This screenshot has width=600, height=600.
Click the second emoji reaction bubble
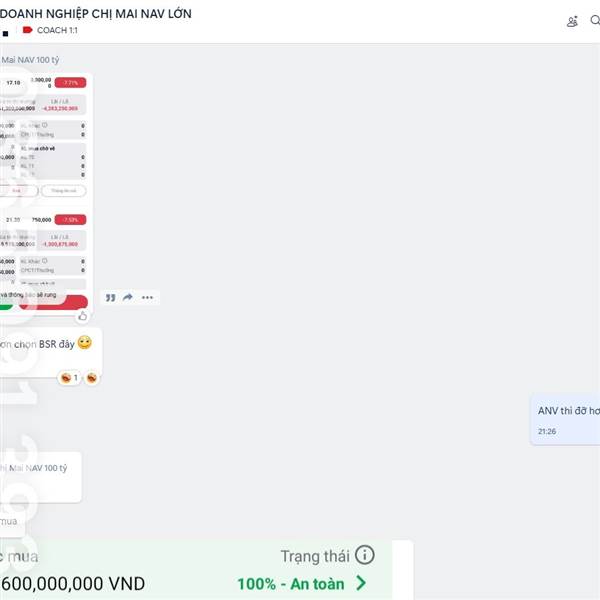coord(91,378)
